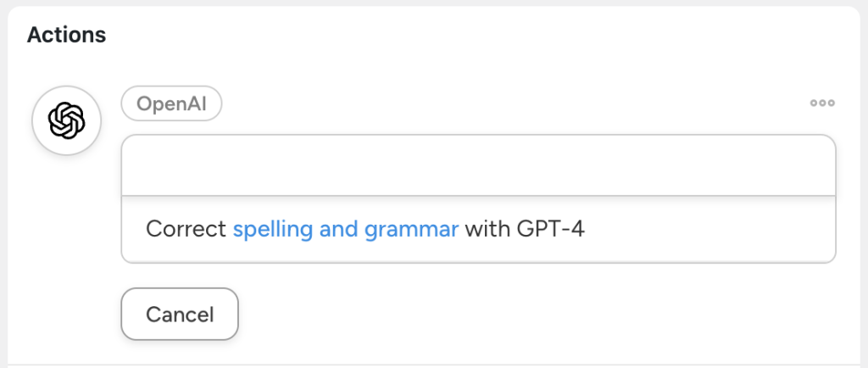The height and width of the screenshot is (368, 868).
Task: Open the blue spelling and grammar link
Action: [x=346, y=229]
